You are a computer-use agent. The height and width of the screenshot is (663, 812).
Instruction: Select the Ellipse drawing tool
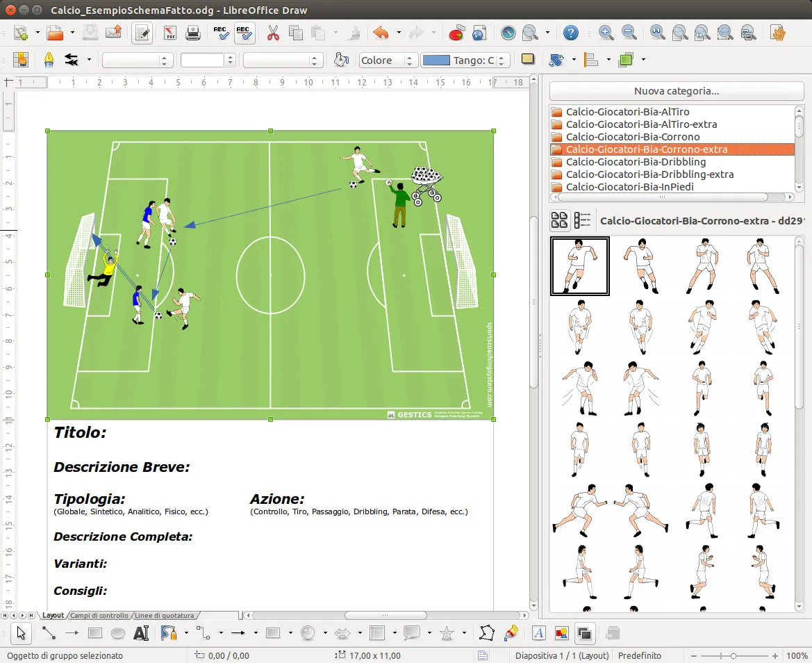point(117,633)
